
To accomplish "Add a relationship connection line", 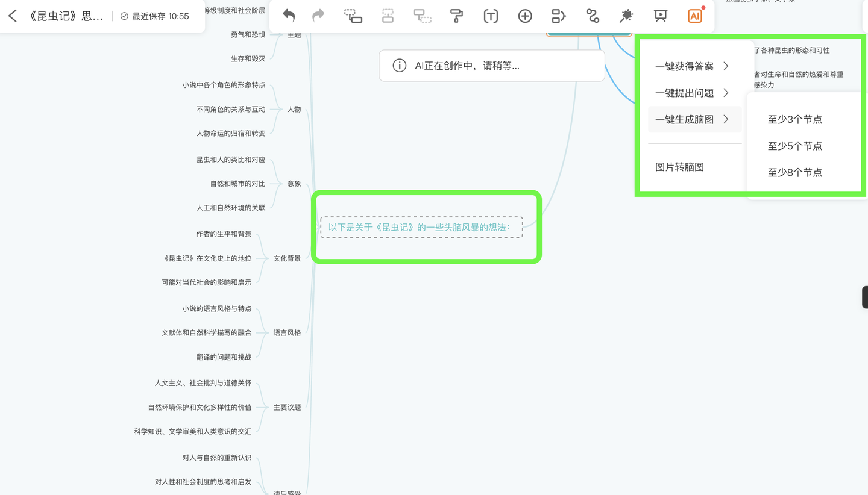I will (x=593, y=16).
